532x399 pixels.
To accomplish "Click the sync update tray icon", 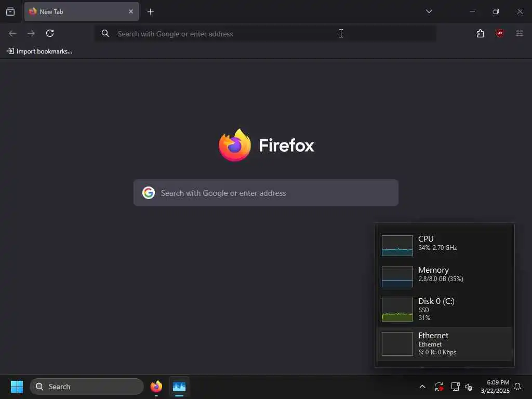I will pos(438,387).
